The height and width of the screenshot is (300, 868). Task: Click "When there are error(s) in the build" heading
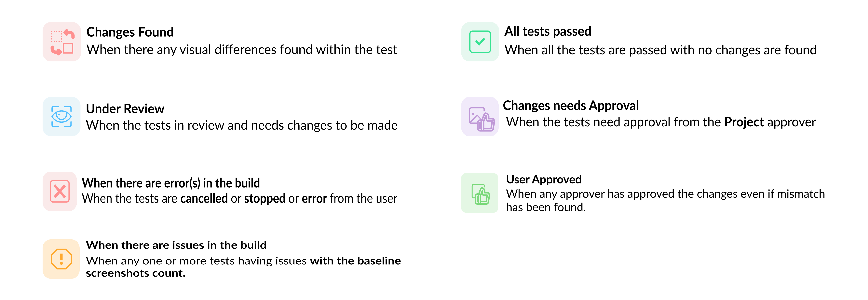tap(171, 183)
